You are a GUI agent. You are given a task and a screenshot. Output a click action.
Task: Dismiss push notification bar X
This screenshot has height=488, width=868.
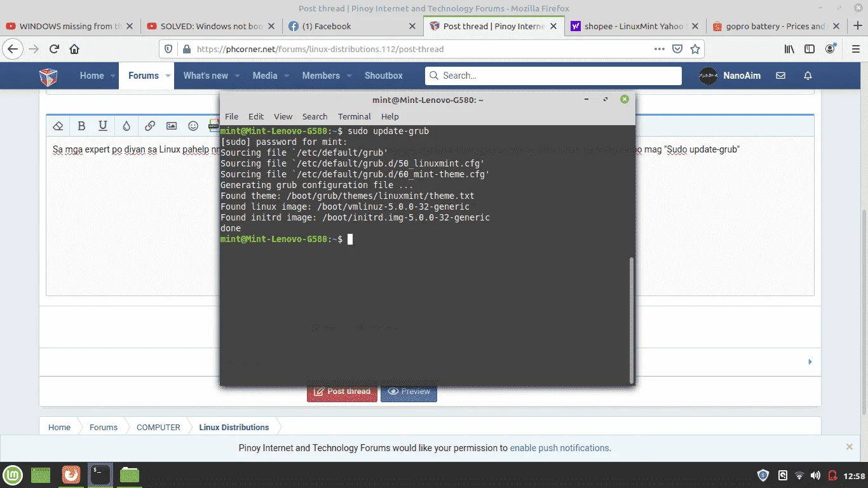[850, 447]
